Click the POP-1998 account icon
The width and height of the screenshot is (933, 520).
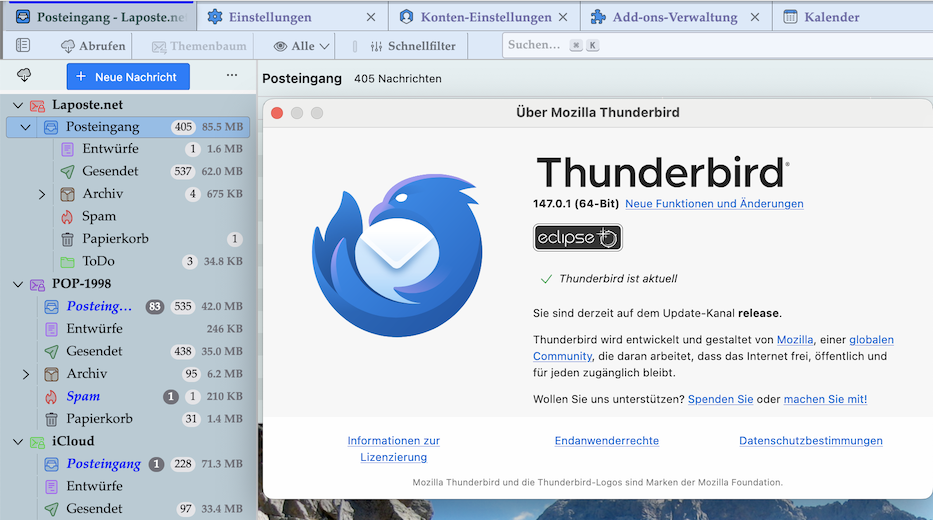37,285
